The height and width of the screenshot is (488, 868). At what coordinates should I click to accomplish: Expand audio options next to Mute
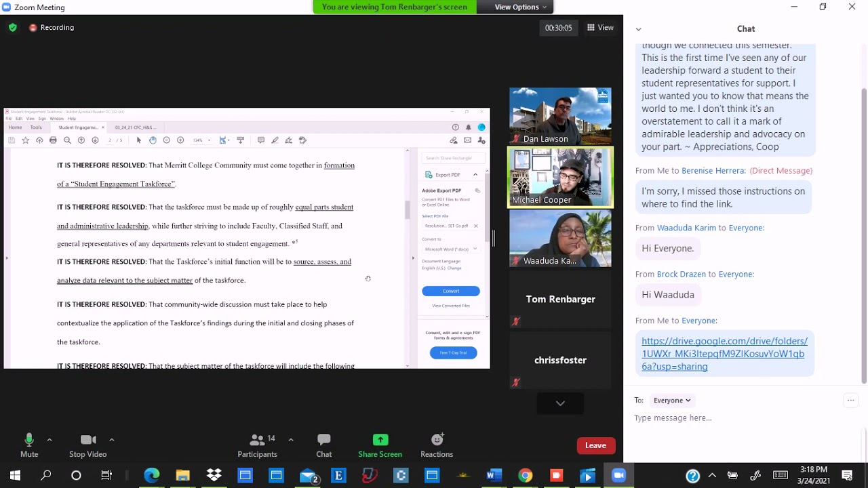coord(49,439)
